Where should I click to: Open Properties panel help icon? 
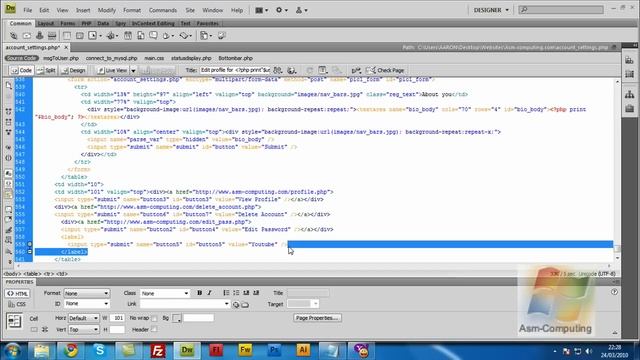tap(614, 292)
